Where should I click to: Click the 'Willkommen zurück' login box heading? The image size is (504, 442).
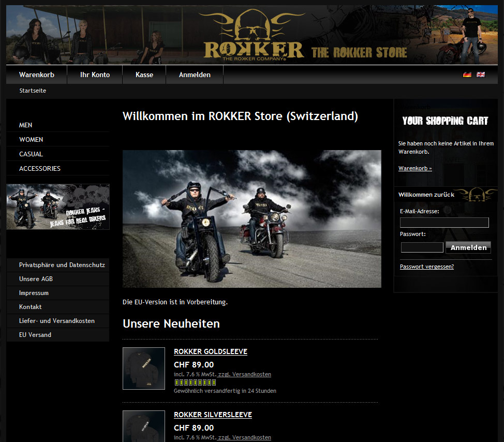(426, 195)
